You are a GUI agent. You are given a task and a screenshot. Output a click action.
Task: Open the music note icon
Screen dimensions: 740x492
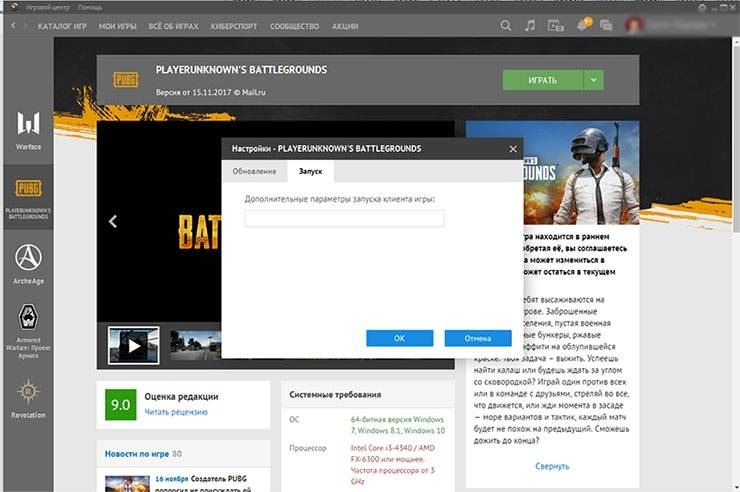click(x=530, y=25)
